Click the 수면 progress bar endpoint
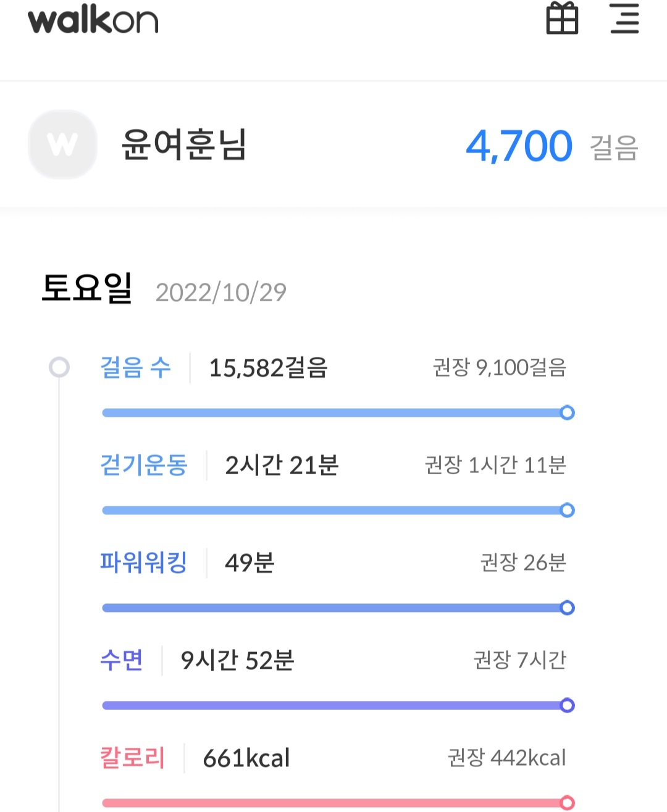Viewport: 667px width, 812px height. click(x=567, y=705)
